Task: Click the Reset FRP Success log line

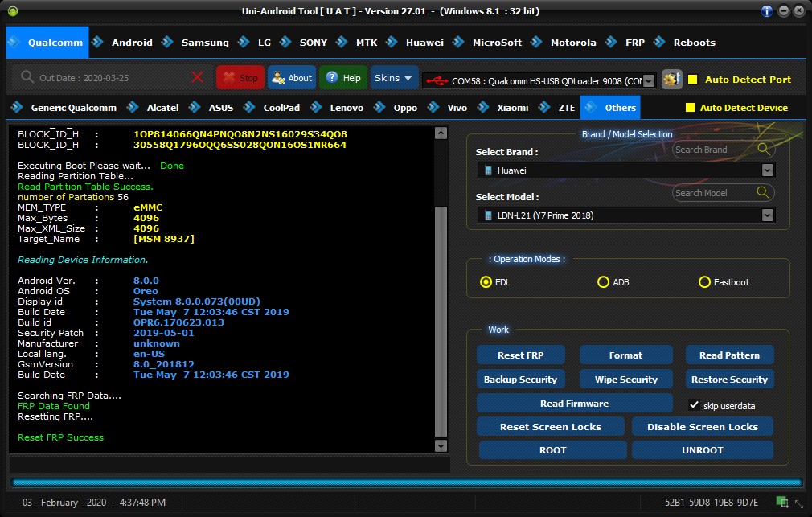Action: pos(60,437)
